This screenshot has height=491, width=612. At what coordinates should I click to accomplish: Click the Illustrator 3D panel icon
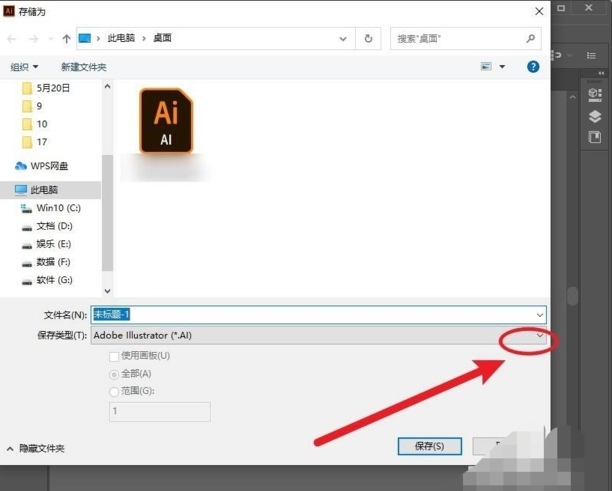click(595, 95)
